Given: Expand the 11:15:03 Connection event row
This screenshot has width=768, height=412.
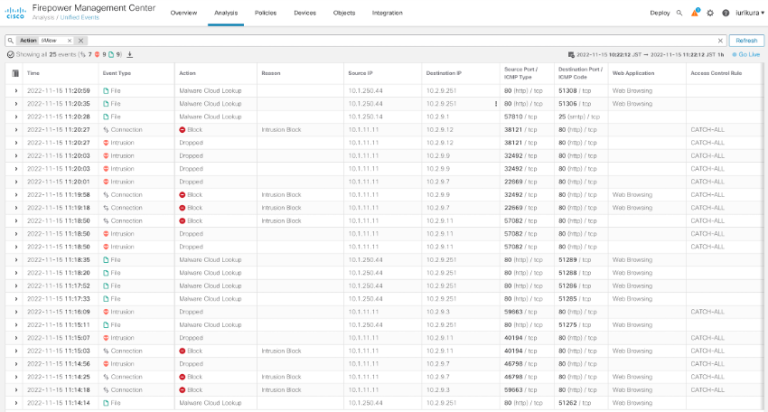Looking at the screenshot, I should tap(16, 351).
